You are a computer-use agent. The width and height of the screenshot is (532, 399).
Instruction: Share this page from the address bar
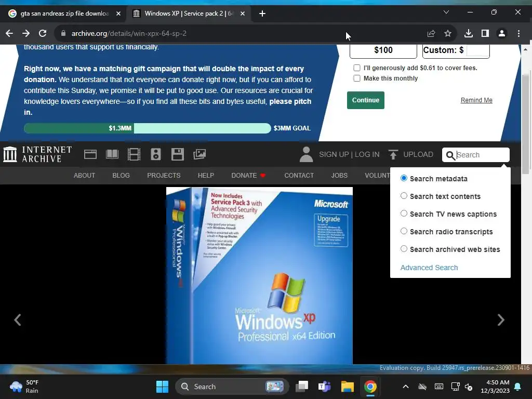[431, 33]
